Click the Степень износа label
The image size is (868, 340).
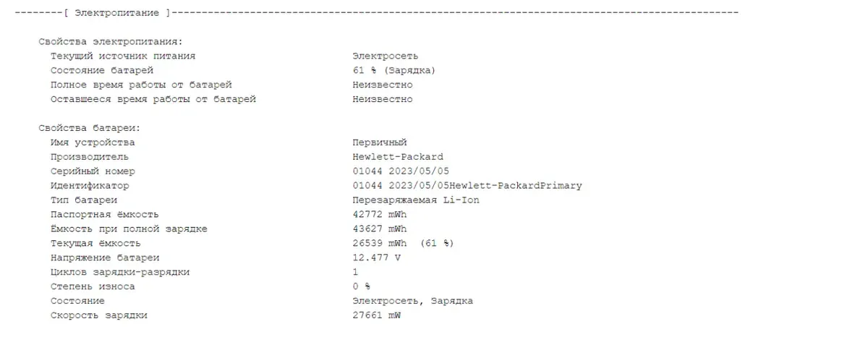pyautogui.click(x=93, y=286)
